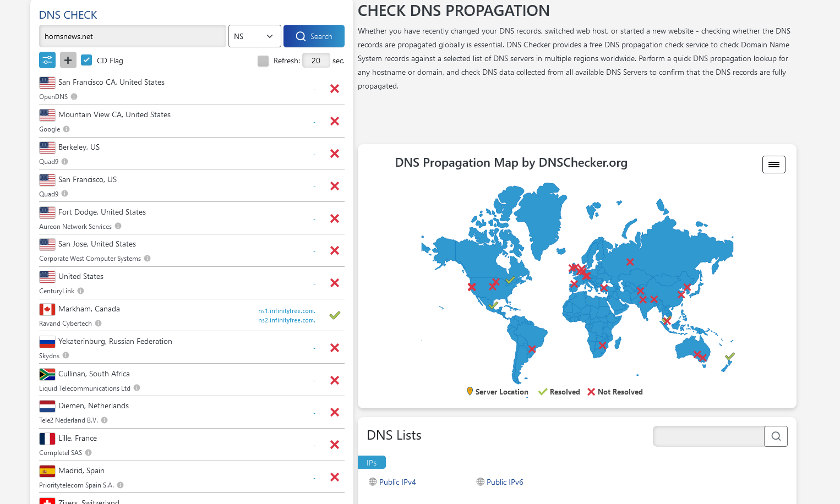Click France flag in Lille row
This screenshot has height=504, width=840.
pyautogui.click(x=47, y=439)
